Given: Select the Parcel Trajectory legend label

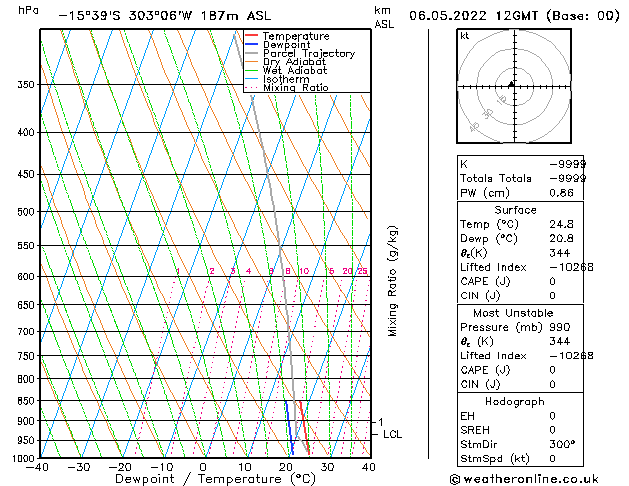Looking at the screenshot, I should tap(309, 53).
